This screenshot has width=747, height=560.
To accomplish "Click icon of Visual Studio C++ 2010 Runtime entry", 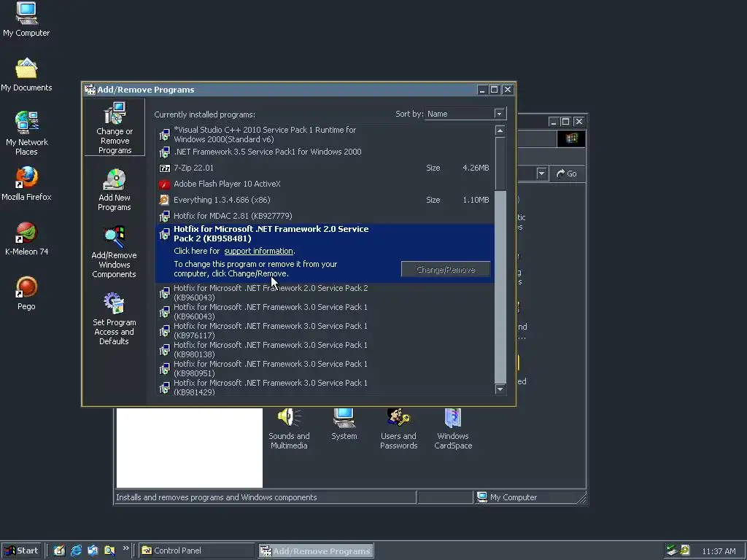I will point(164,135).
